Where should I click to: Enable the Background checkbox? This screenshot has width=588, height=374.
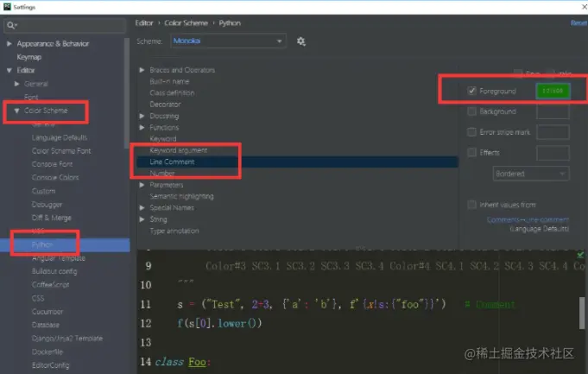point(471,111)
